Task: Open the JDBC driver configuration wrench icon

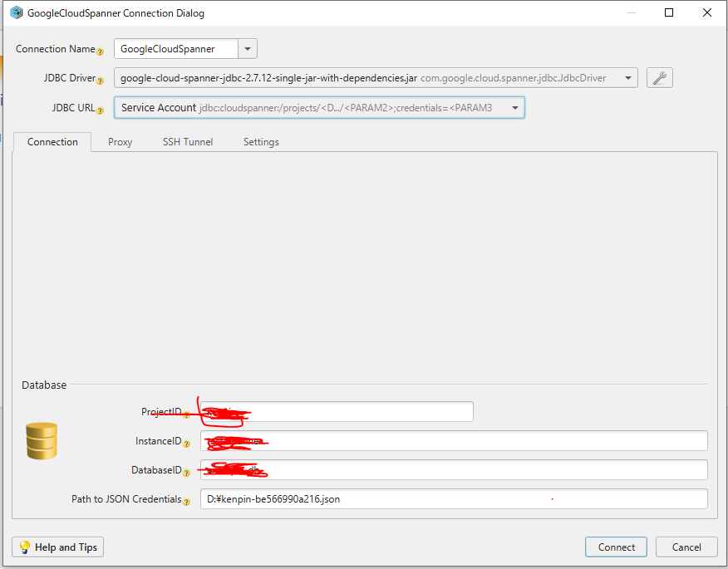Action: click(661, 77)
